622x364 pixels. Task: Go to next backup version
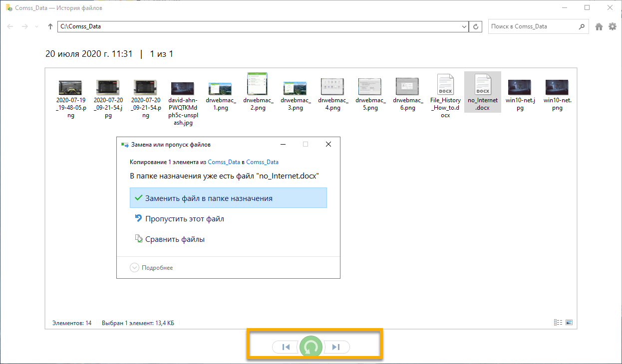(x=337, y=347)
